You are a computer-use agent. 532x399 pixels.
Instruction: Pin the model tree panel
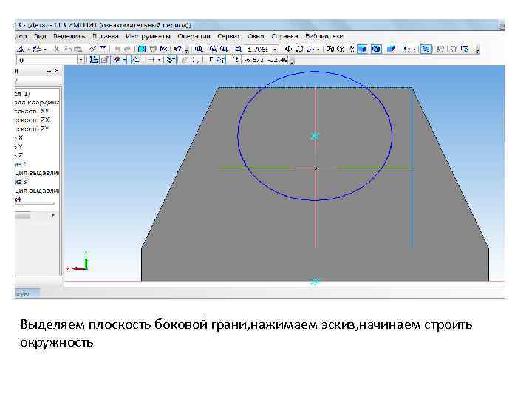(50, 71)
